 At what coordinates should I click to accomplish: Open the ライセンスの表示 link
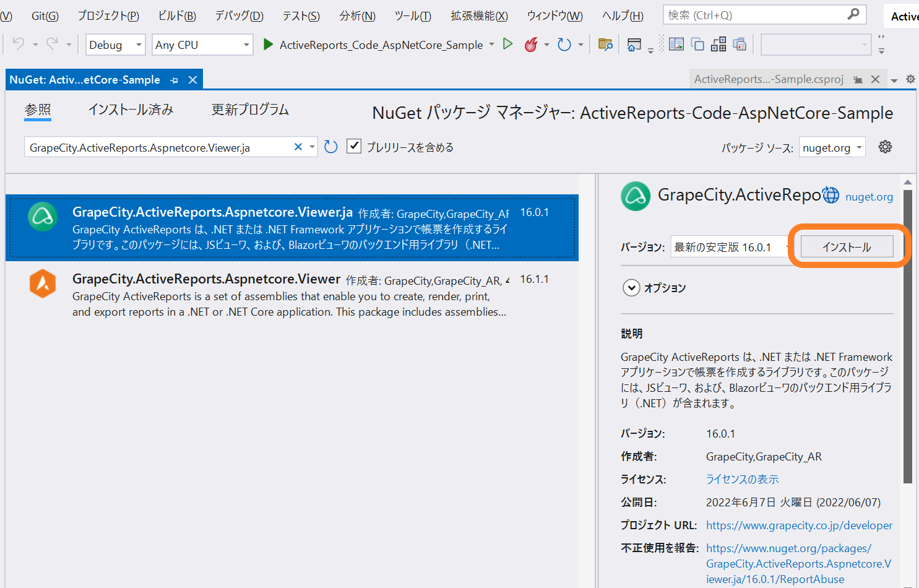[743, 479]
